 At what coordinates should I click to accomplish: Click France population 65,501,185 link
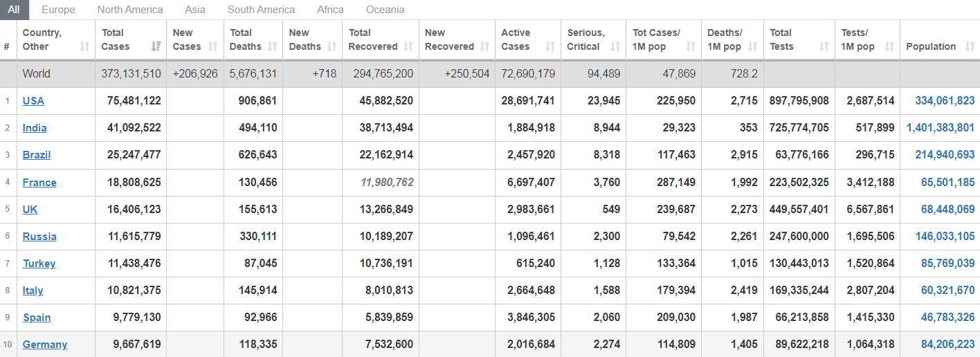click(947, 183)
